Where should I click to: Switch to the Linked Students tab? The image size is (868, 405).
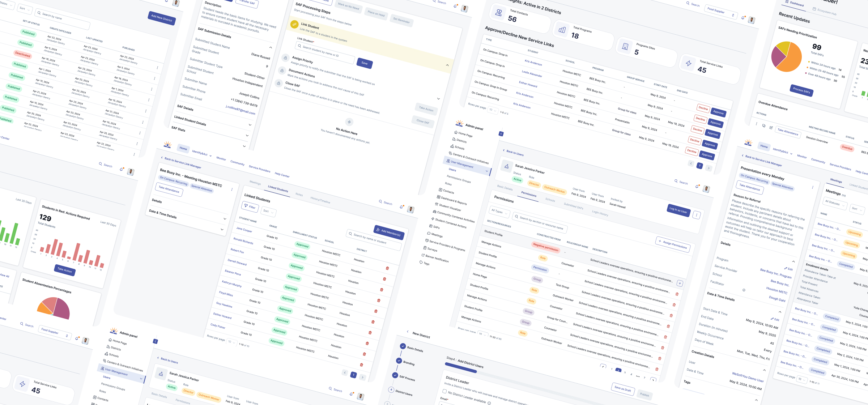[x=278, y=189]
